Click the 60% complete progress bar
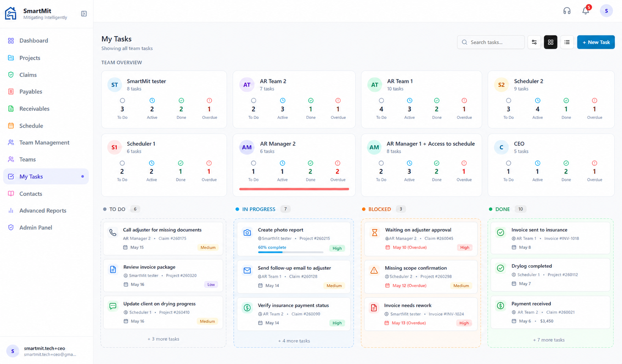 291,252
